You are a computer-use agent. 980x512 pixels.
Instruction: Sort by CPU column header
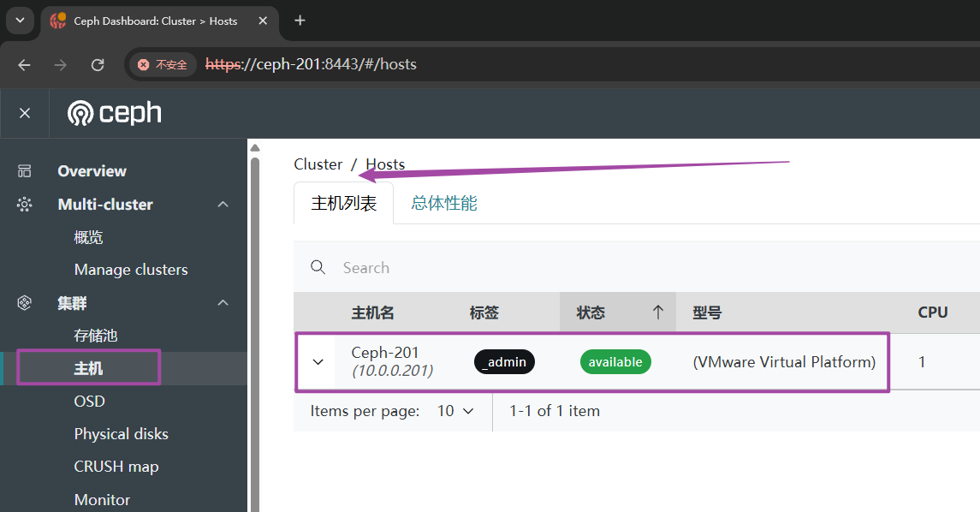coord(933,312)
